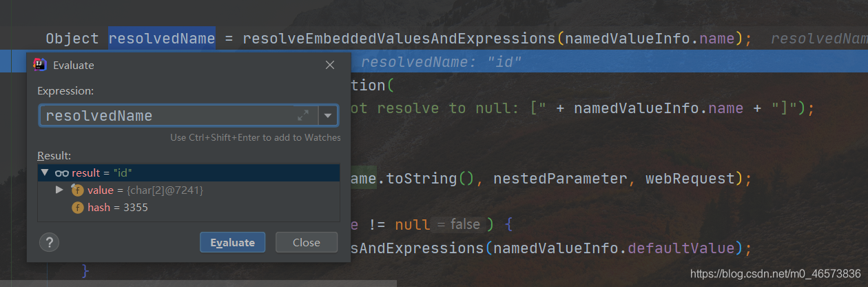868x287 pixels.
Task: Click the Object type keyword in code
Action: pos(73,39)
